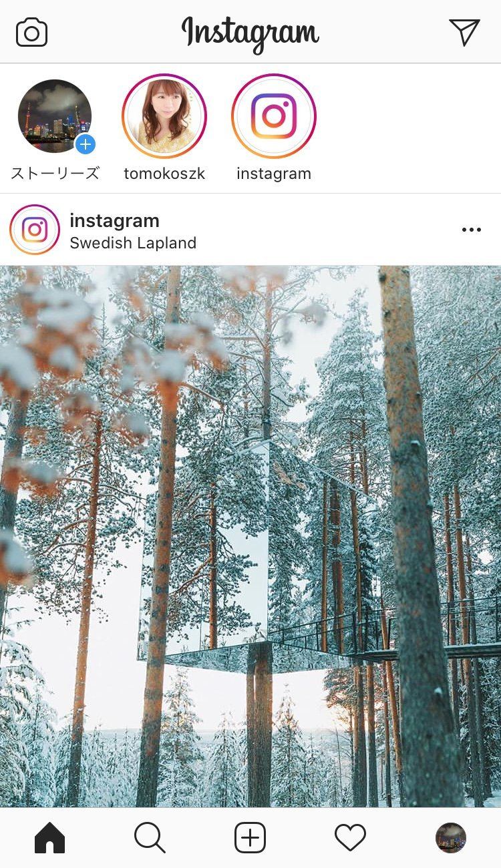Go to Home feed tab icon
The width and height of the screenshot is (501, 868).
pos(50,837)
